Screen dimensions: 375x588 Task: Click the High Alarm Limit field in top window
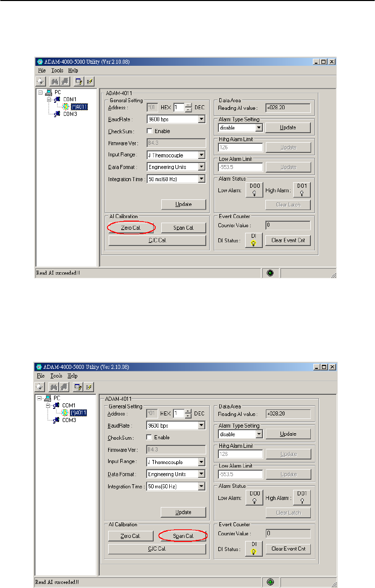[240, 147]
